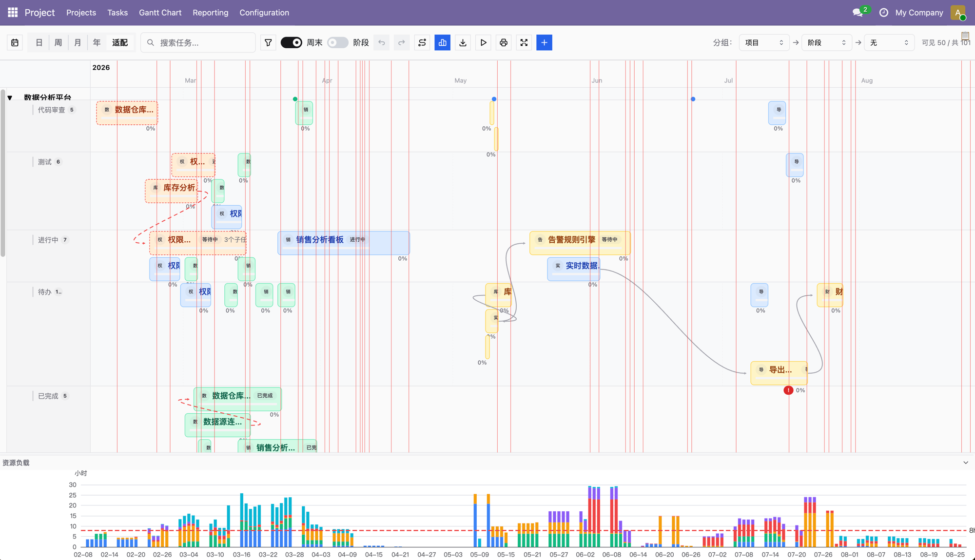The width and height of the screenshot is (975, 560).
Task: Click the calendar date picker icon
Action: coord(15,43)
